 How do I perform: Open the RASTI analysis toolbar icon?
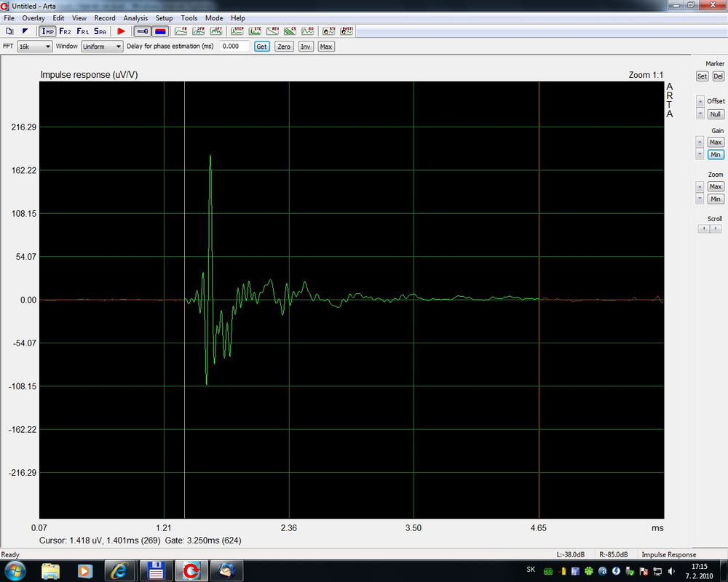[347, 31]
